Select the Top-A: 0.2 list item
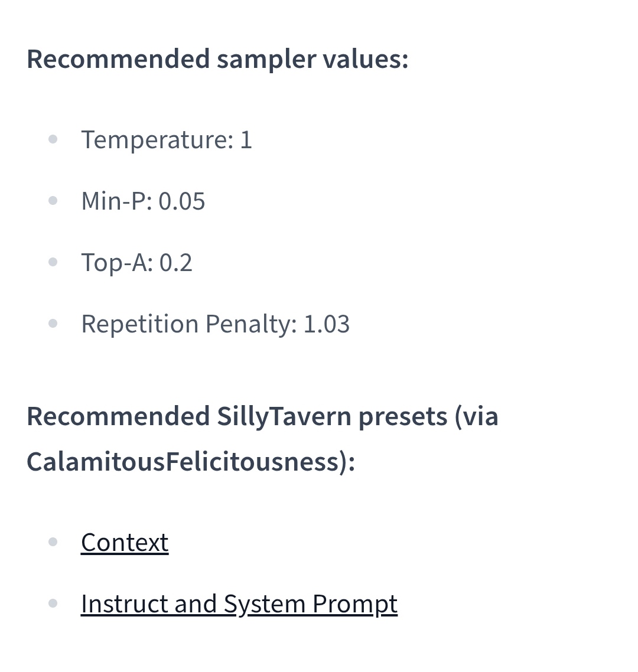 [x=137, y=262]
